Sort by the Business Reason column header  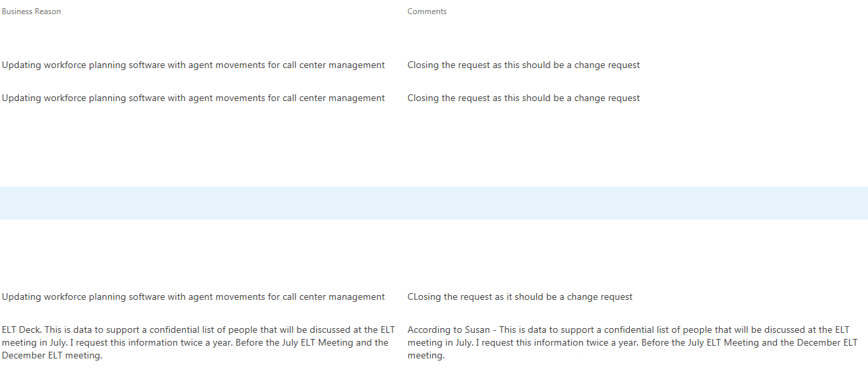coord(31,11)
